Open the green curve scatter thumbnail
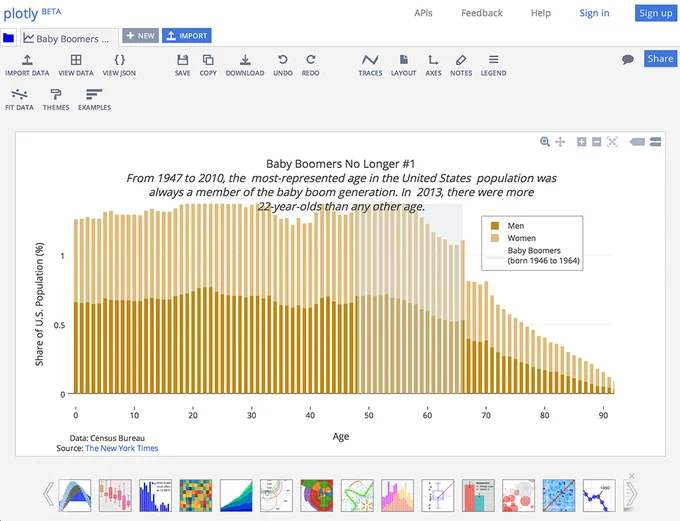Screen dimensions: 680x521 (357, 495)
